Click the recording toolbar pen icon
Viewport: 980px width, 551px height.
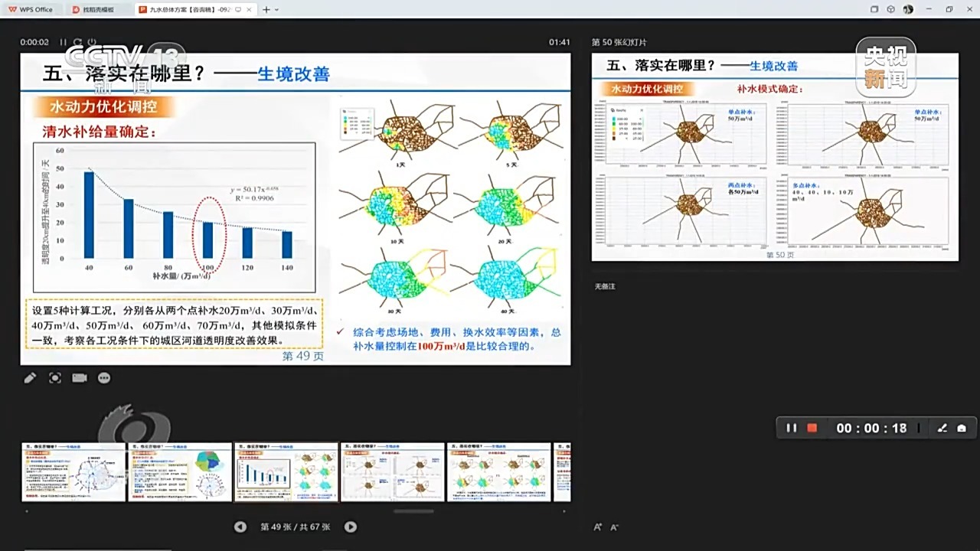pos(942,429)
